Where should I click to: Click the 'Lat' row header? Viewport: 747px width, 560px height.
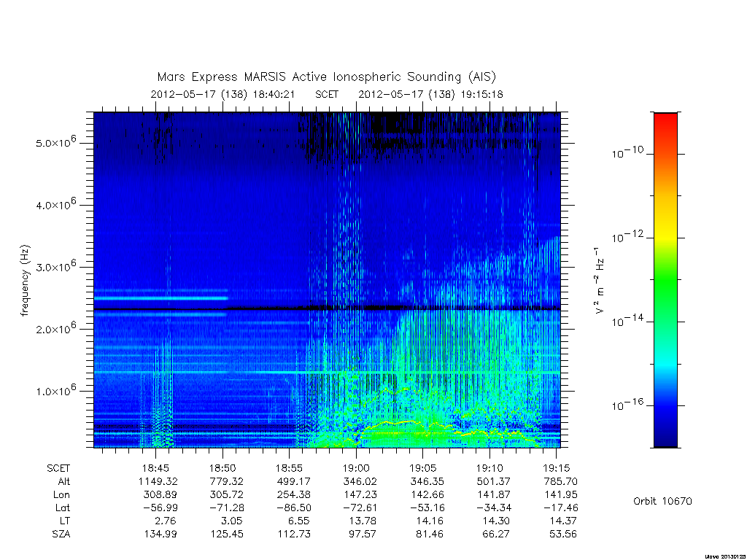point(63,507)
